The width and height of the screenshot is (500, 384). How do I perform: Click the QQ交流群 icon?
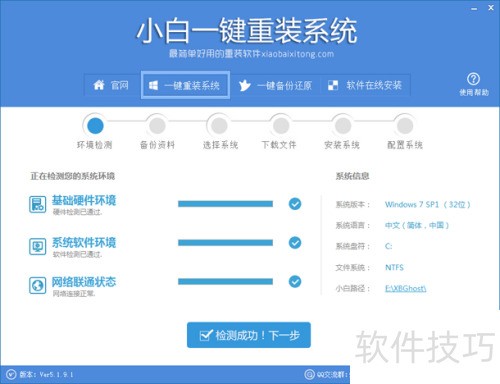309,374
